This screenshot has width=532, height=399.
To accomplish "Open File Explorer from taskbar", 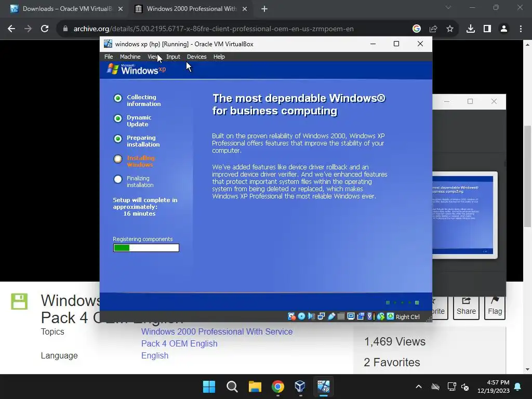I will click(255, 387).
